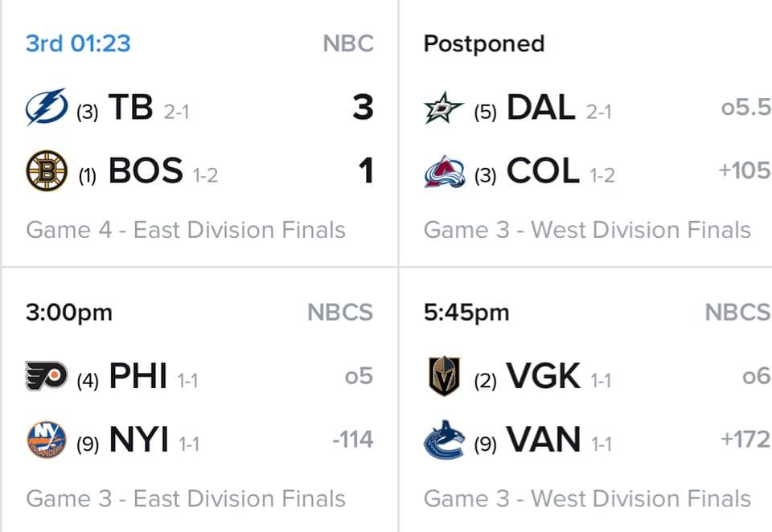The height and width of the screenshot is (532, 772).
Task: Click the Vancouver Canucks logo
Action: tap(444, 440)
